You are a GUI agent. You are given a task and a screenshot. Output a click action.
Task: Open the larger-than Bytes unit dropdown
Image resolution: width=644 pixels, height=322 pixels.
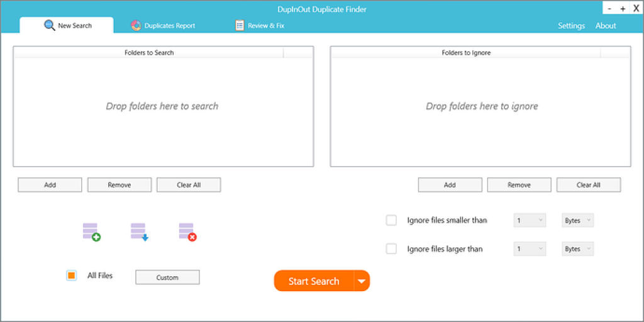(577, 249)
